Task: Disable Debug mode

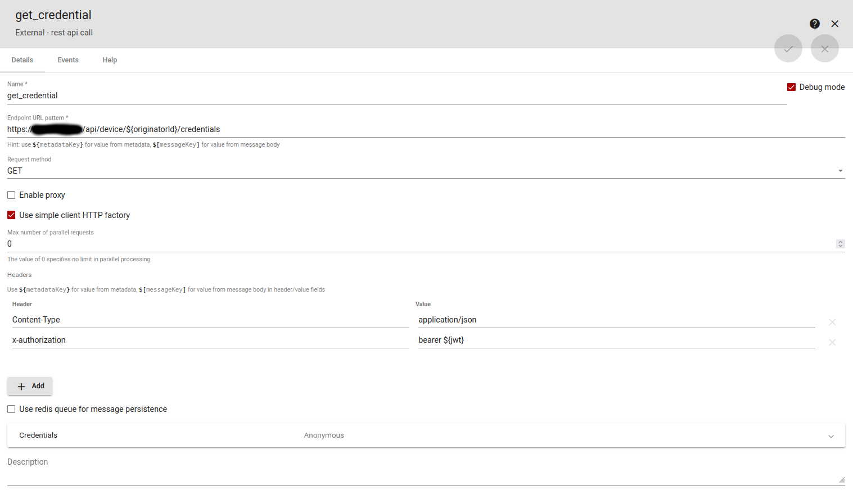Action: pyautogui.click(x=792, y=87)
